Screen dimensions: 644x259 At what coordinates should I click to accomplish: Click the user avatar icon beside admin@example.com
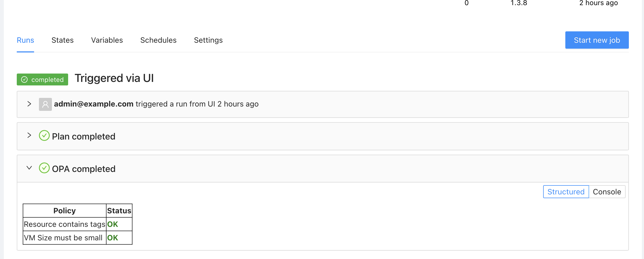[45, 104]
